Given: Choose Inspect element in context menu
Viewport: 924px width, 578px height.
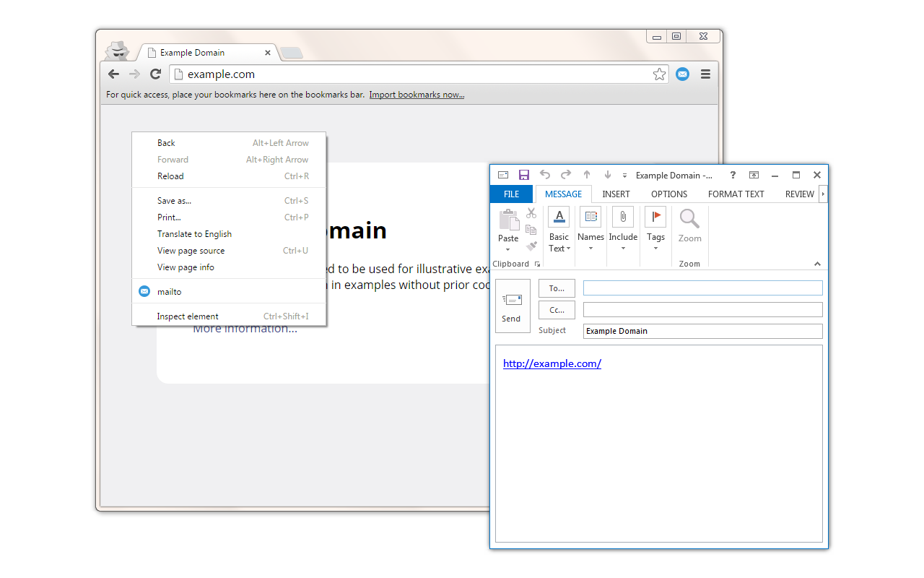Looking at the screenshot, I should [229, 316].
